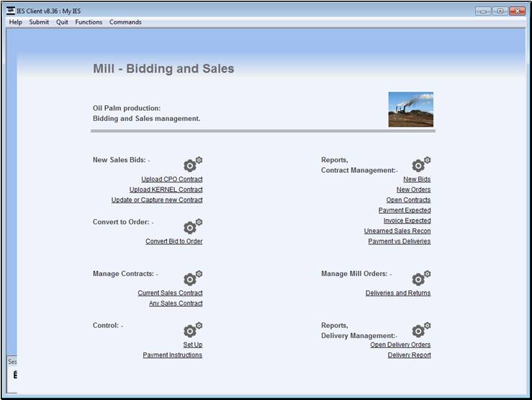Open the Submit menu
The height and width of the screenshot is (400, 532).
39,22
